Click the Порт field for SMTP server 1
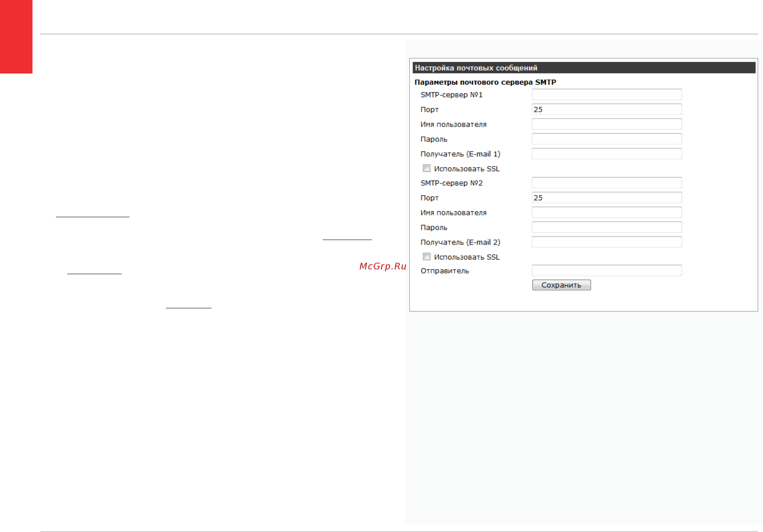This screenshot has height=532, width=763. (607, 109)
